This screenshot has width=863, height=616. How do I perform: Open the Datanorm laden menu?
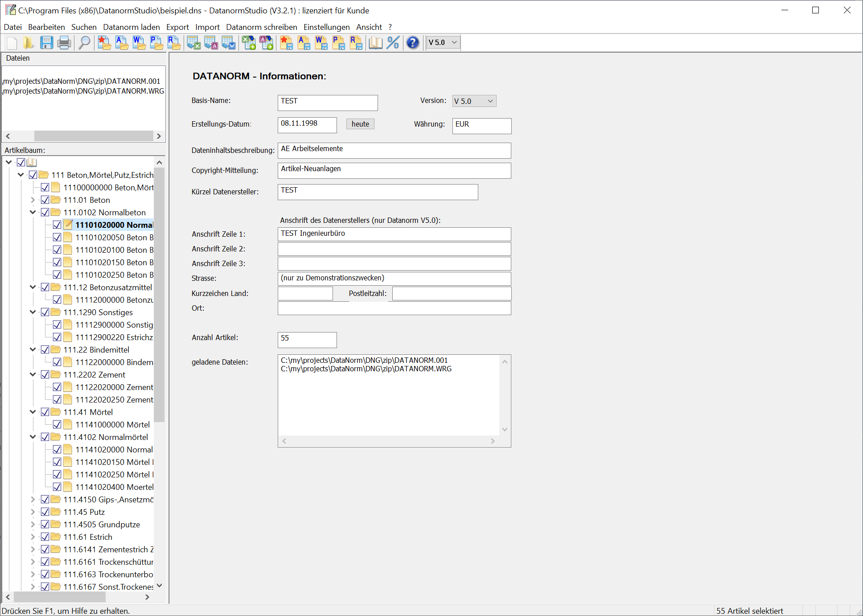(131, 27)
